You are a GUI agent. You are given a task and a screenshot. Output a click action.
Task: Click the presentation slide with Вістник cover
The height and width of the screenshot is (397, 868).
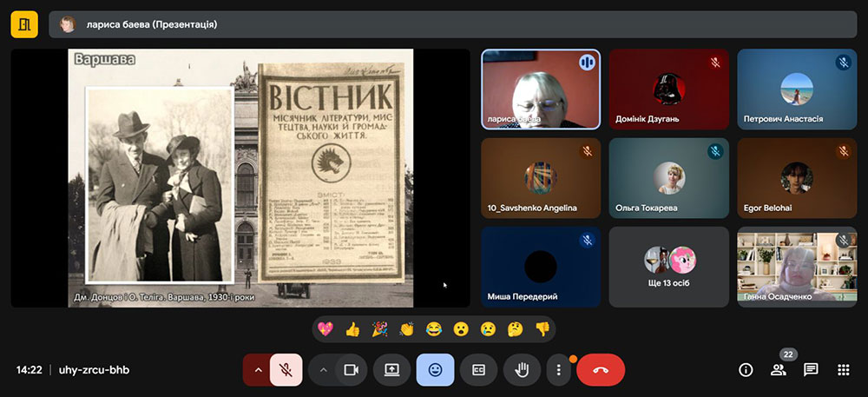[x=240, y=178]
